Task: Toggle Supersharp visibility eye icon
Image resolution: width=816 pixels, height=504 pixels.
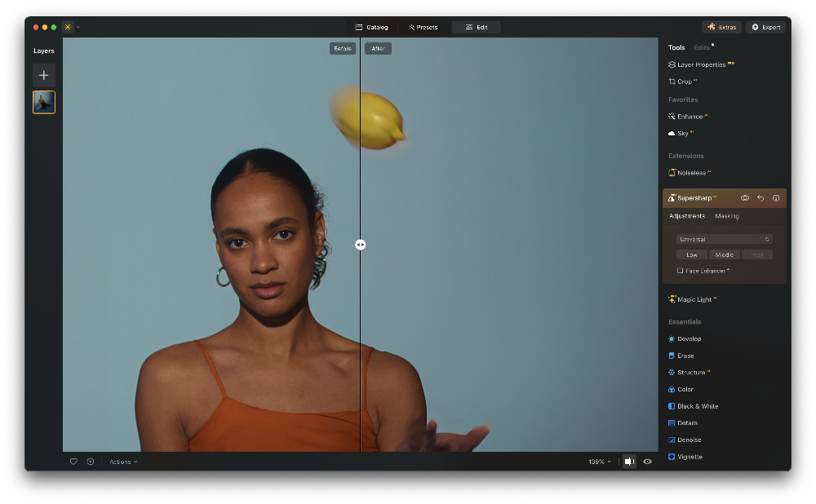Action: (x=745, y=198)
